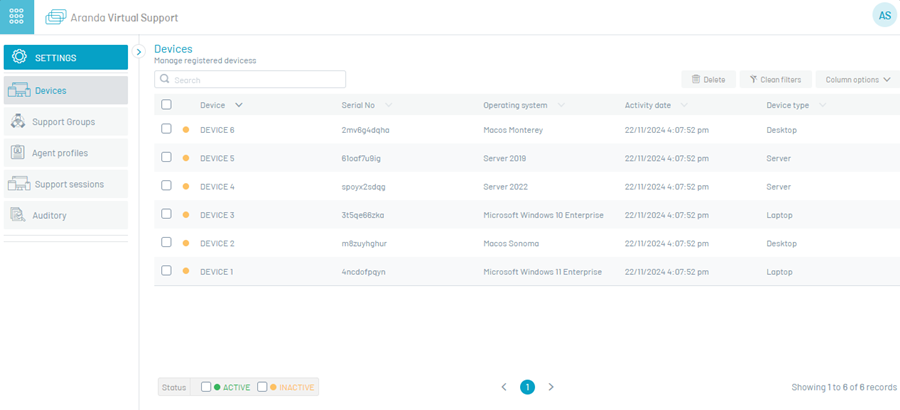Click the Support Groups icon
900x410 pixels.
pos(18,121)
